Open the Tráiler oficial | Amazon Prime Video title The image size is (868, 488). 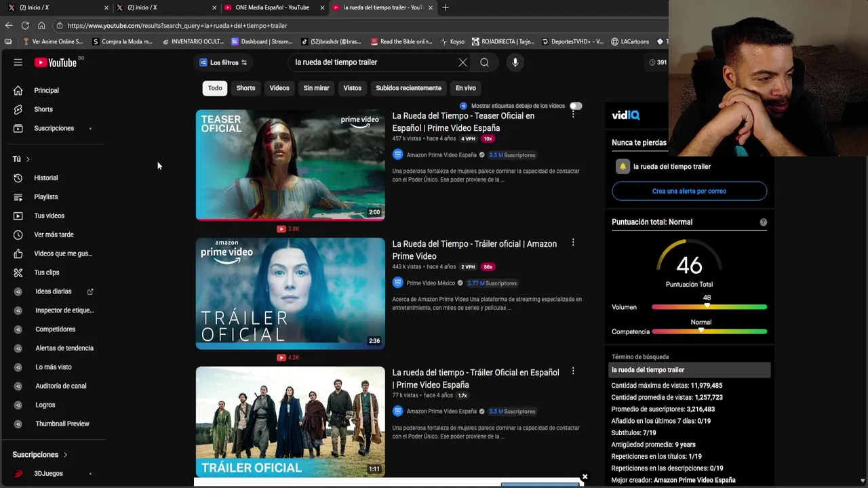[x=475, y=250]
